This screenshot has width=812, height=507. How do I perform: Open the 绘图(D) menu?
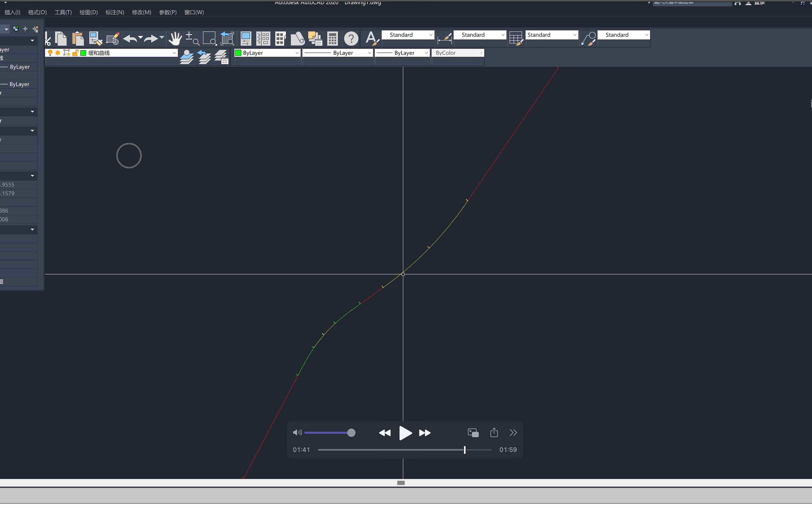point(89,12)
